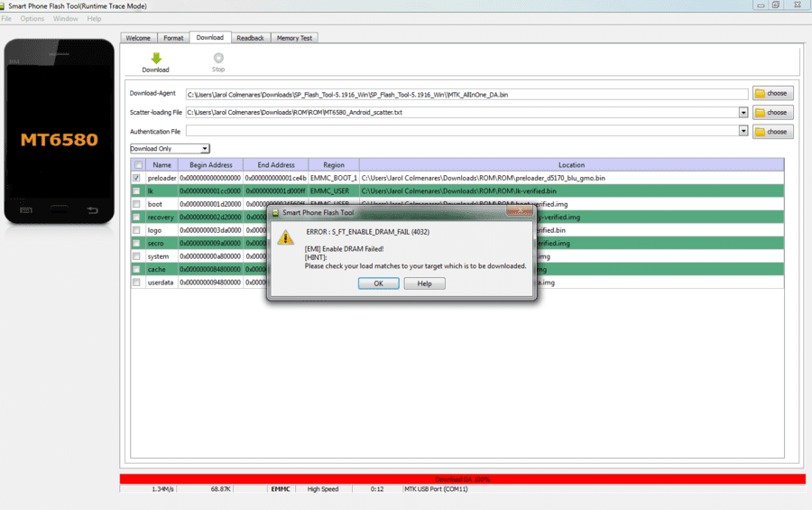Switch to the Readback tab

[250, 38]
